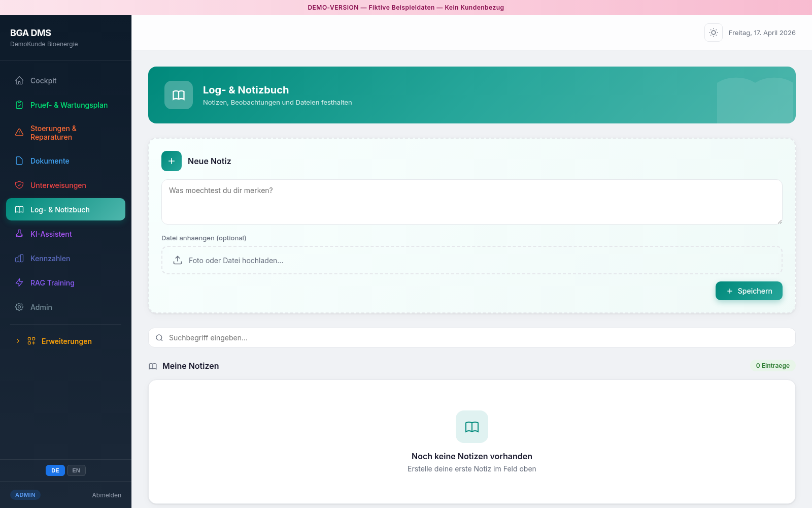812x508 pixels.
Task: Click the Pruef- & Wartungsplan clipboard icon
Action: (x=19, y=105)
